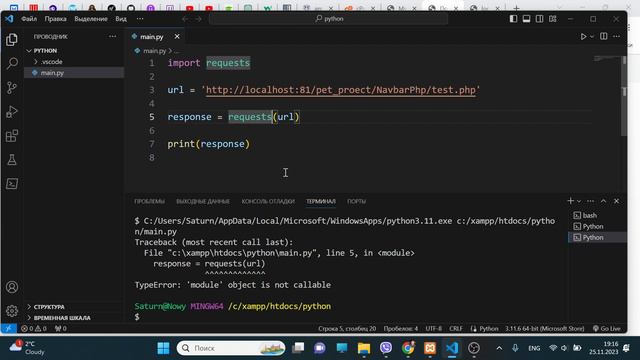Open the Run and Debug view
This screenshot has height=360, width=640.
(x=12, y=111)
